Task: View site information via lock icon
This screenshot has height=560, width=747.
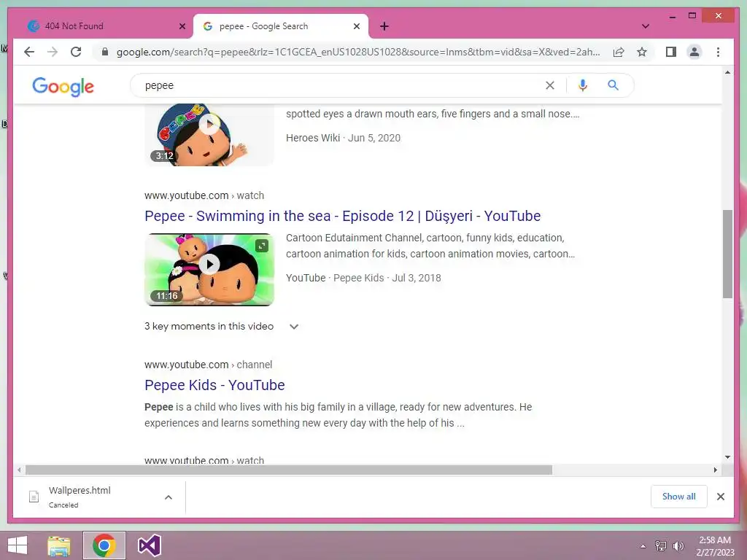Action: pyautogui.click(x=105, y=52)
